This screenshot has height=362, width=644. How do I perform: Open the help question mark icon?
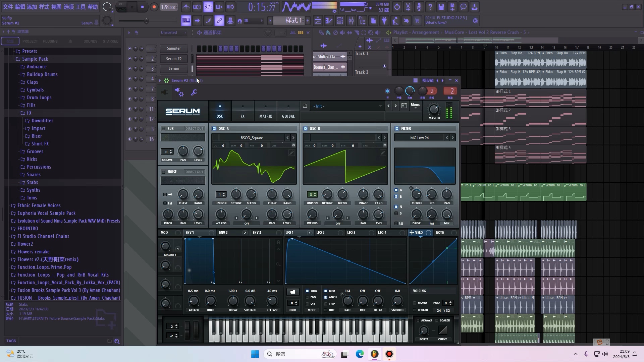[430, 7]
